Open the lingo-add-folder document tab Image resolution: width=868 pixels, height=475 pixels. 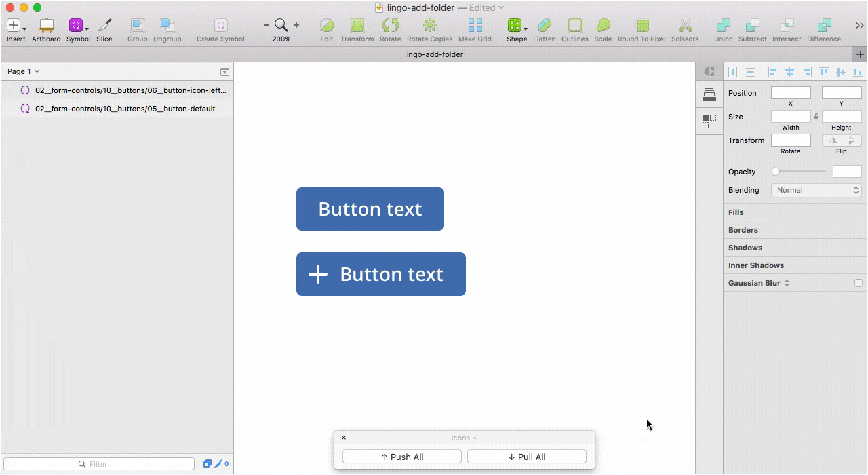(x=434, y=54)
